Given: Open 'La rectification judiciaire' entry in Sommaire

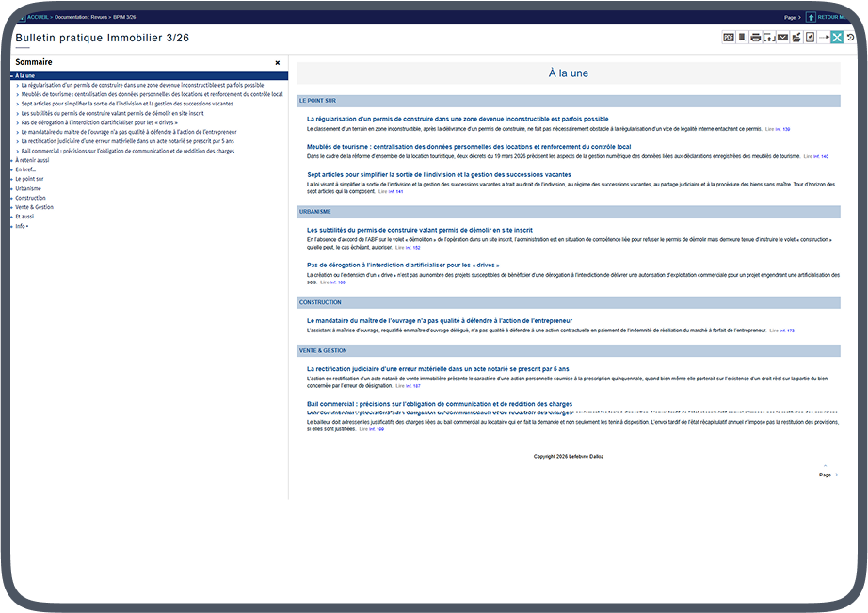Looking at the screenshot, I should pos(127,141).
